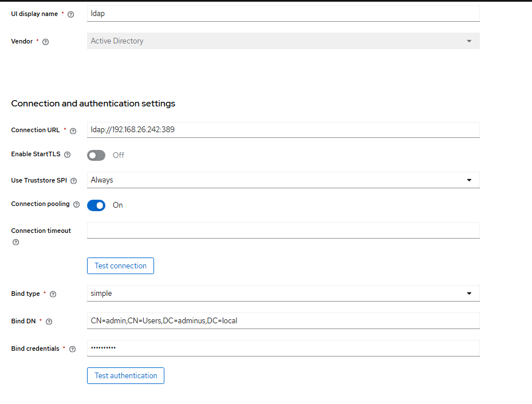Click Enable StartTLS help icon
Screen dimensions: 532x404
pyautogui.click(x=68, y=155)
